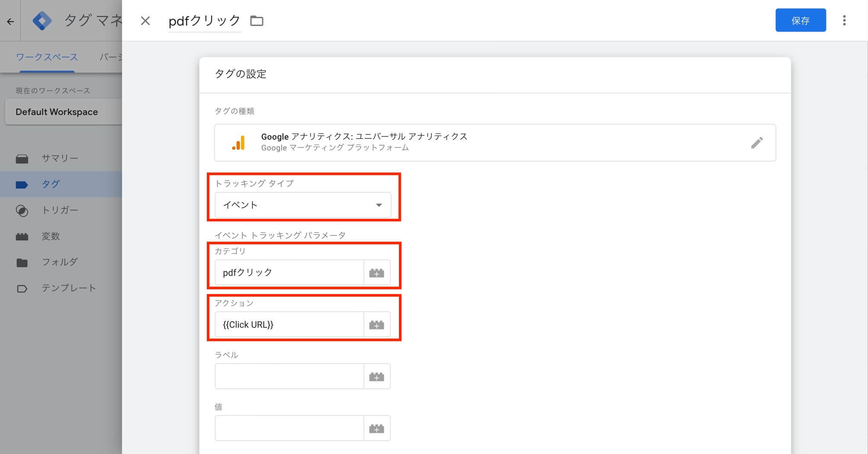Click the Google Analytics bar chart icon
868x454 pixels.
click(238, 143)
